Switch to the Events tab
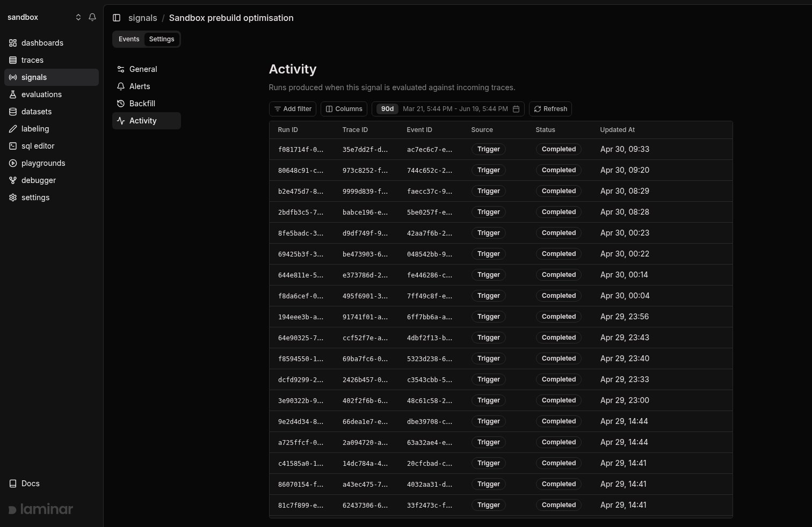812x527 pixels. 129,39
